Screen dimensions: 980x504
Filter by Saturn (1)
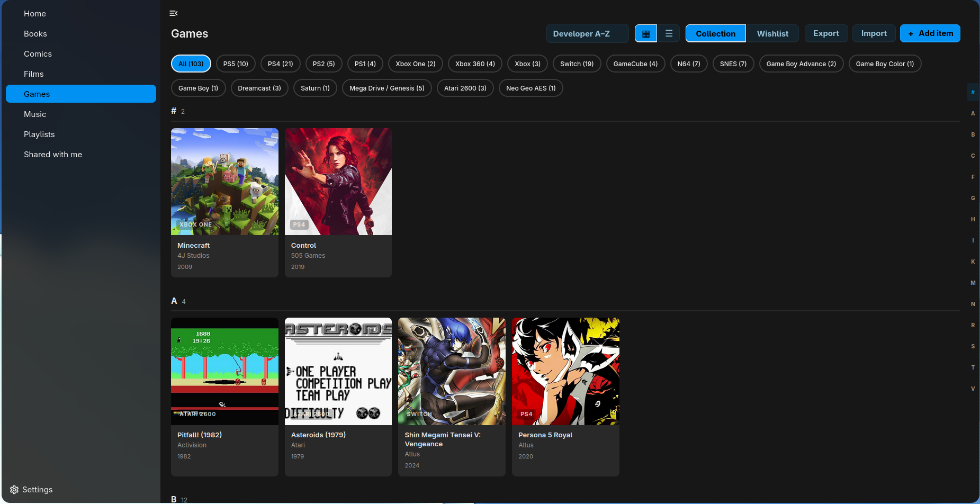[315, 88]
